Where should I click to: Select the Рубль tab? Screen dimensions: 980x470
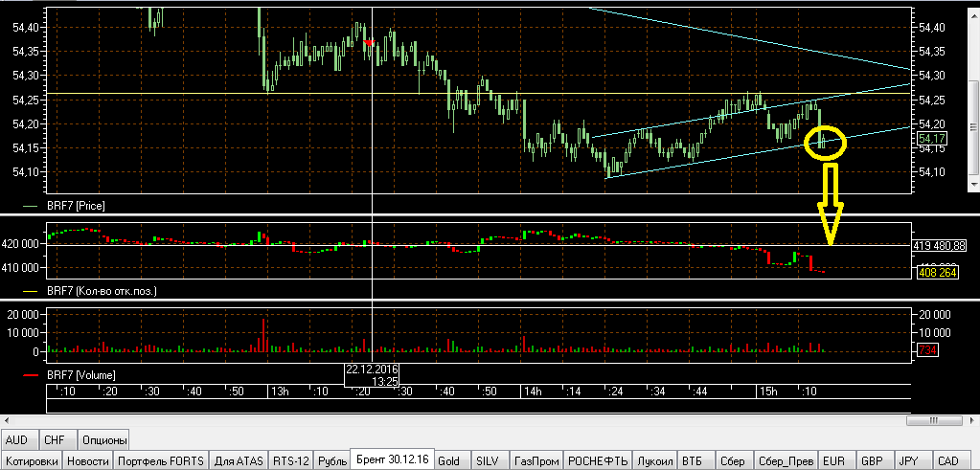point(331,460)
